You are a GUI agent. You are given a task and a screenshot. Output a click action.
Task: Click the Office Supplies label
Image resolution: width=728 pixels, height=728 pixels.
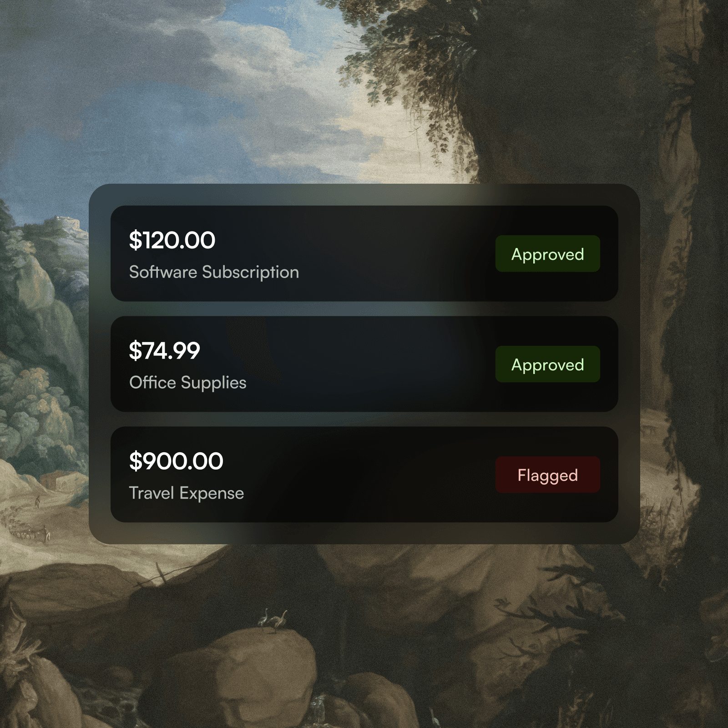pos(187,383)
